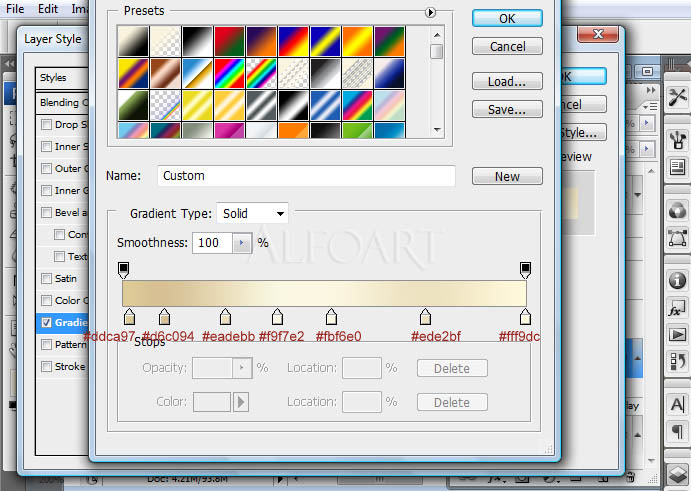691x491 pixels.
Task: Choose the Transparent Rainbow gradient preset
Action: [261, 74]
